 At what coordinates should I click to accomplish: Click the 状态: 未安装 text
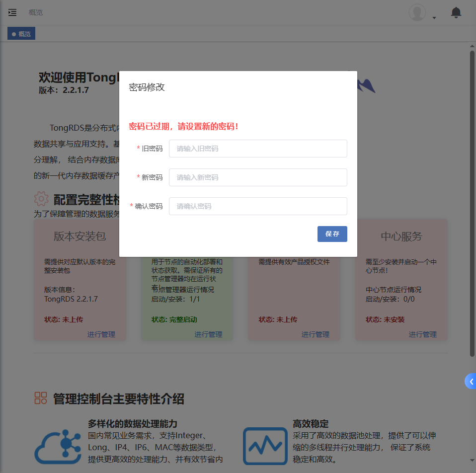point(385,319)
